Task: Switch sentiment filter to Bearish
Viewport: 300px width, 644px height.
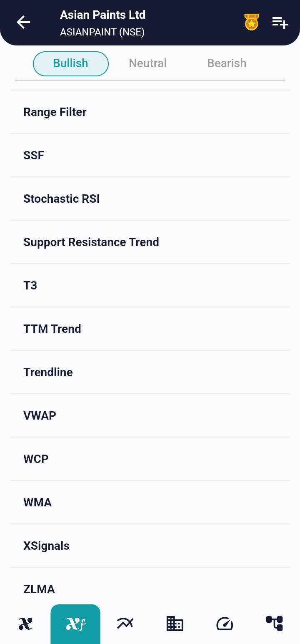Action: [227, 63]
